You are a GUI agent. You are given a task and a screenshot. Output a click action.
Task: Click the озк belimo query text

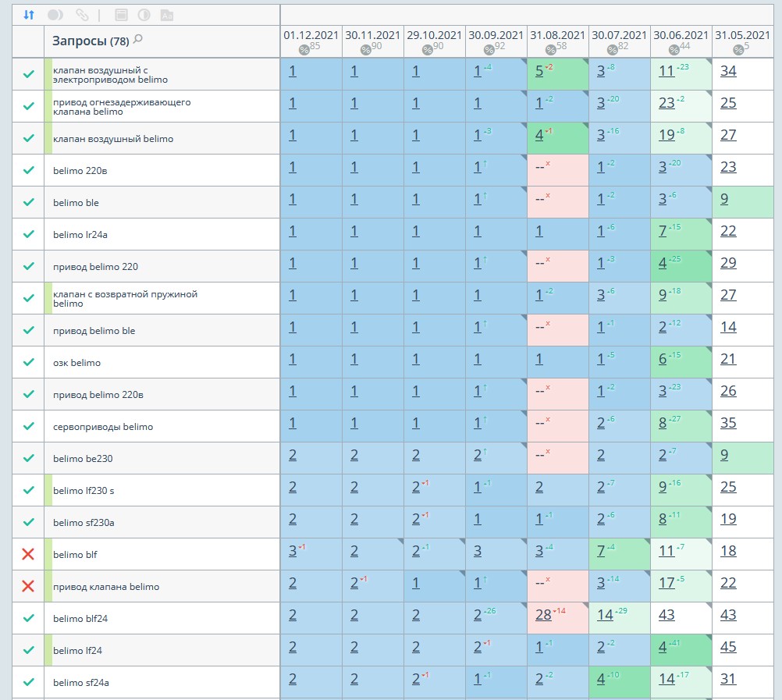[x=76, y=363]
